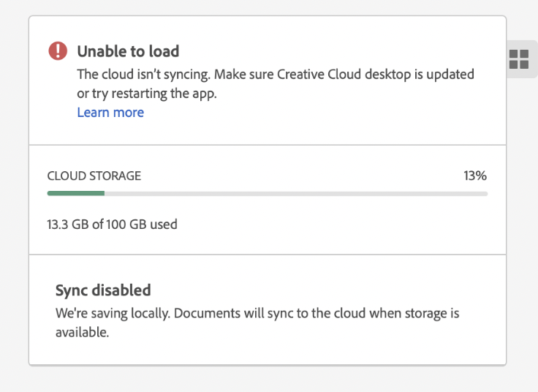Click the word 'load' in error heading
This screenshot has height=392, width=538.
(165, 51)
